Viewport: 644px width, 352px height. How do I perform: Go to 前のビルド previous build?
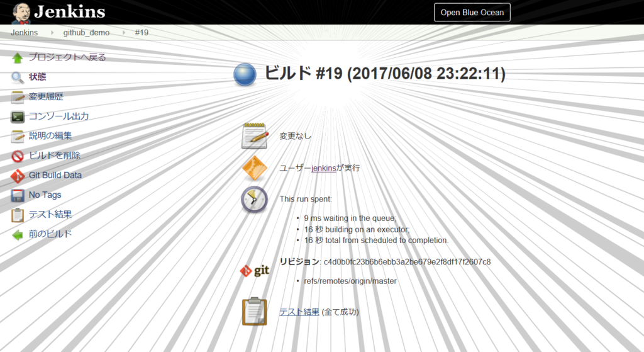[50, 234]
